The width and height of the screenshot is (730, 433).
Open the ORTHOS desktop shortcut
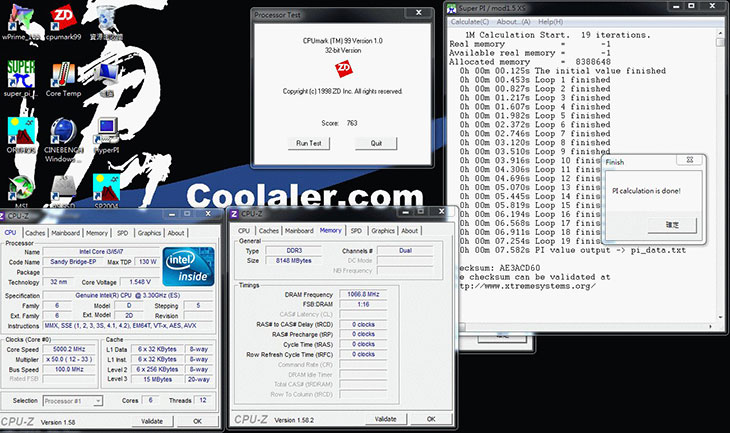coord(21,135)
